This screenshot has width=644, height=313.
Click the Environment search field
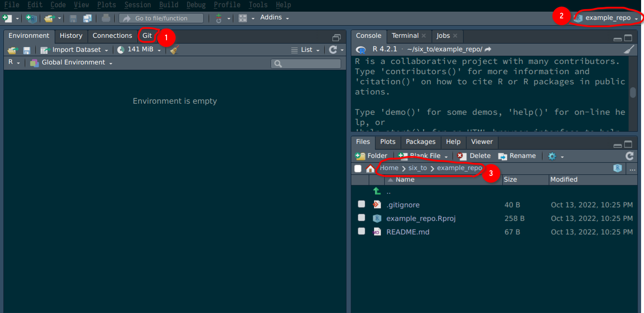coord(306,63)
